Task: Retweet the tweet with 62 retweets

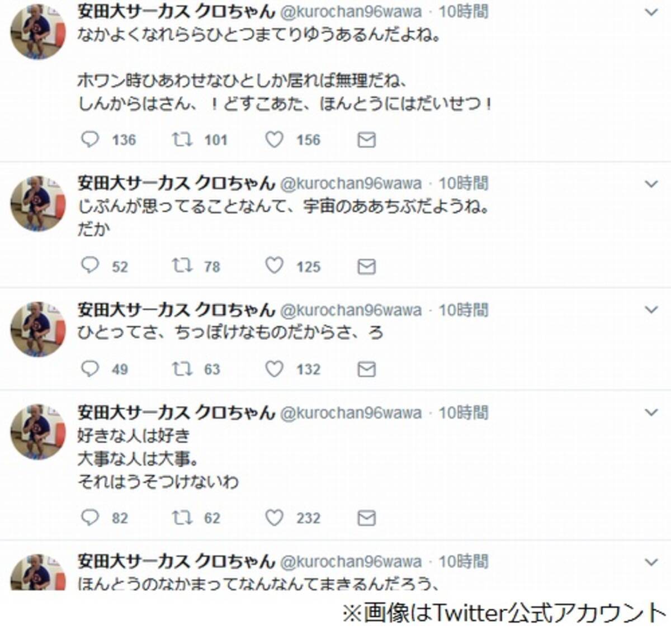Action: 182,518
